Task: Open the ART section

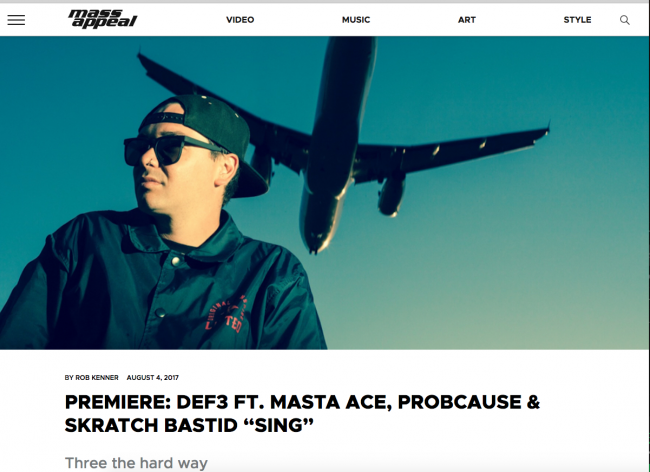Action: coord(467,20)
